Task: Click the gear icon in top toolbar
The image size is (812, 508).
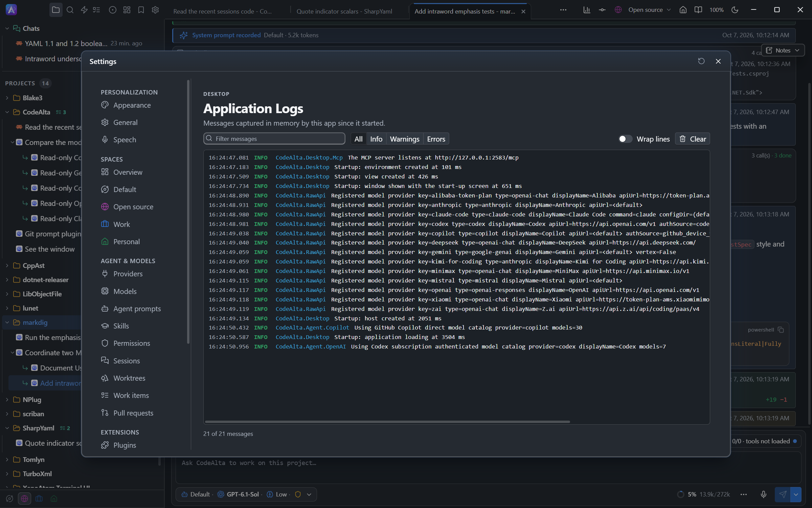Action: click(155, 10)
